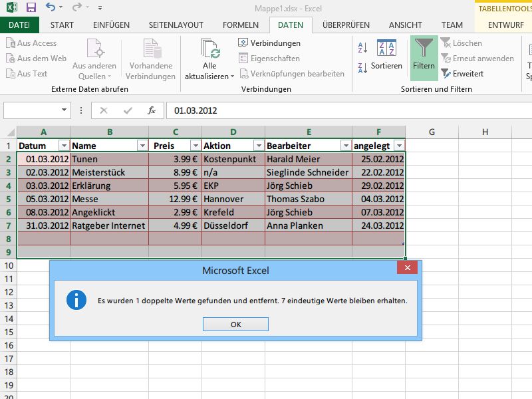Click Vorhandene Verbindungen icon
The image size is (532, 399).
click(x=152, y=49)
